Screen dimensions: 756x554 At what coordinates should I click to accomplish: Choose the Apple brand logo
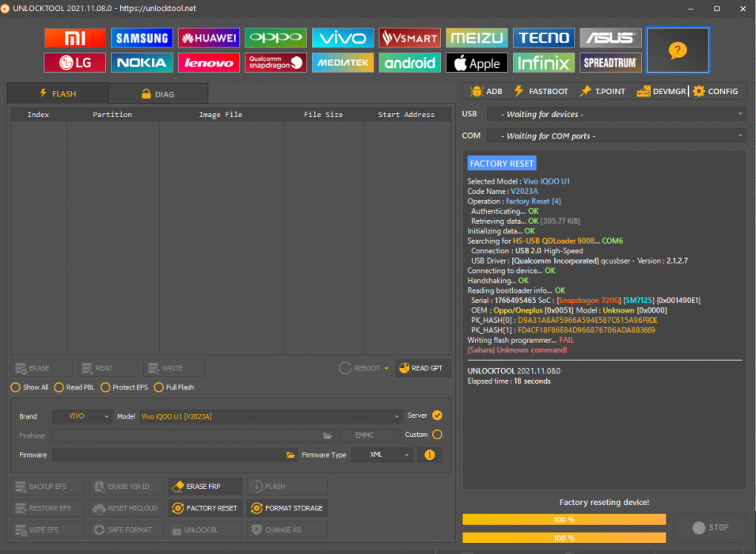coord(477,63)
